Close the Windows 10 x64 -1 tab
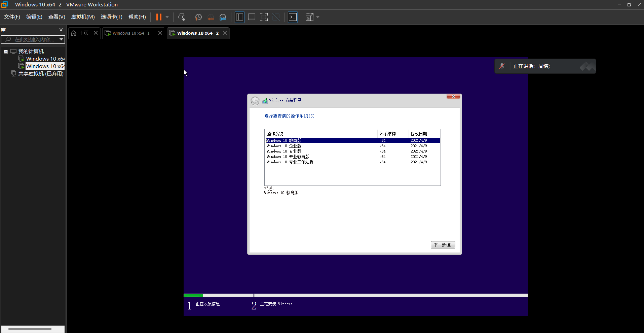Image resolution: width=644 pixels, height=333 pixels. pos(160,33)
